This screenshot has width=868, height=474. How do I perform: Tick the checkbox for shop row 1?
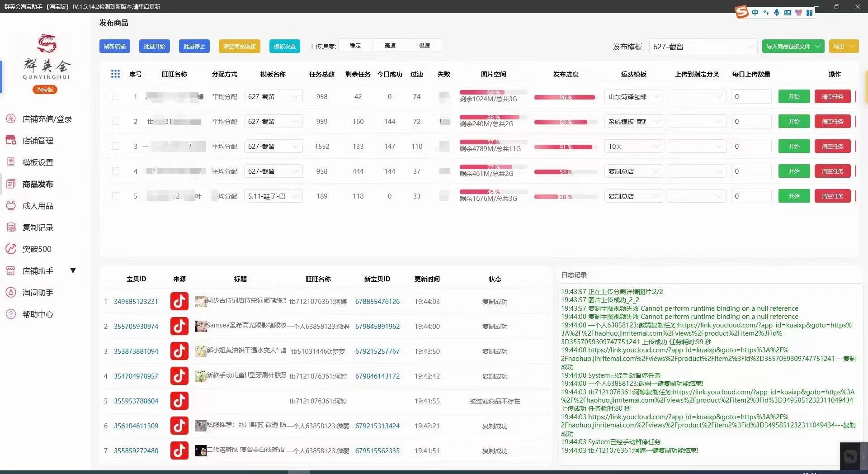click(x=116, y=97)
